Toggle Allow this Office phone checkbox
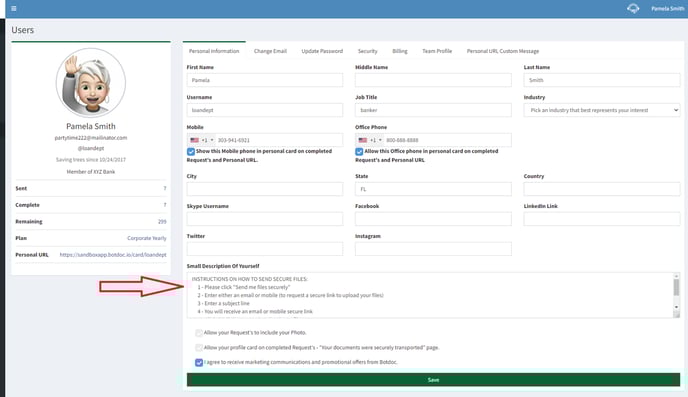 point(359,152)
